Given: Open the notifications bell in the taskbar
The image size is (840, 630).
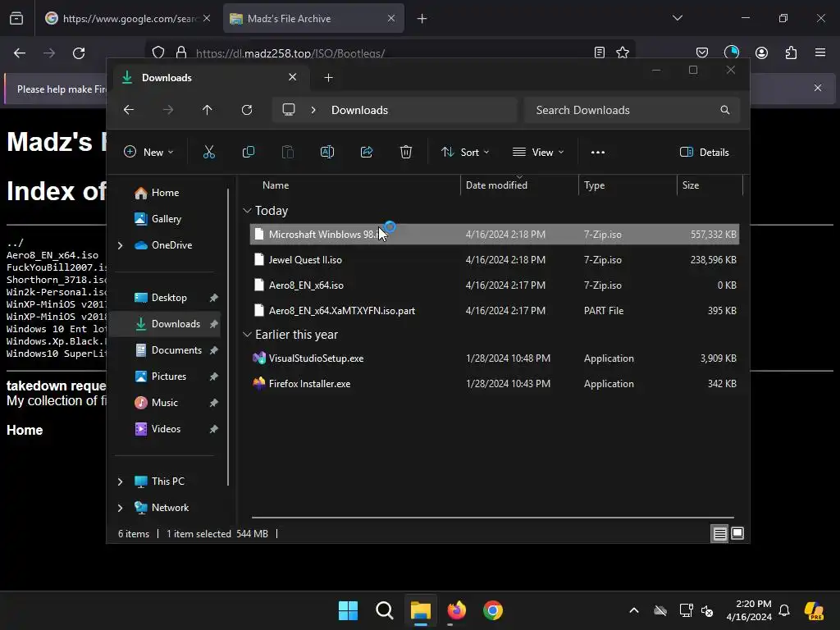Looking at the screenshot, I should (x=784, y=610).
